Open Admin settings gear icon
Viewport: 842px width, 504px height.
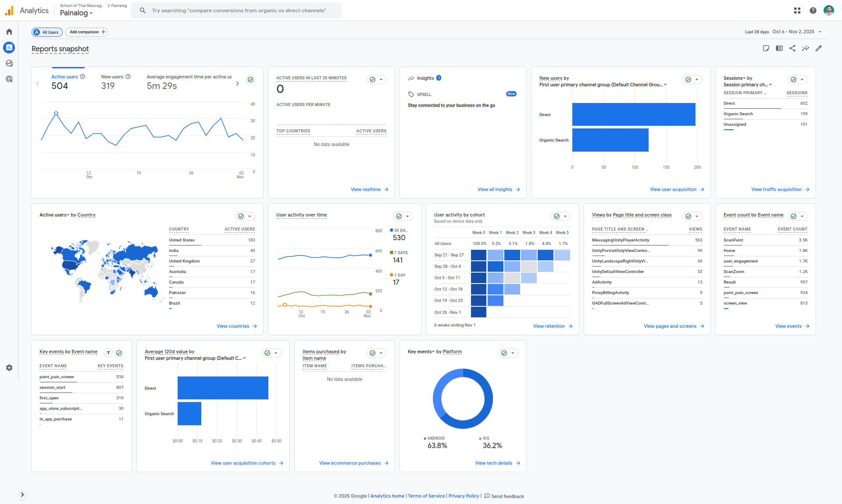9,368
